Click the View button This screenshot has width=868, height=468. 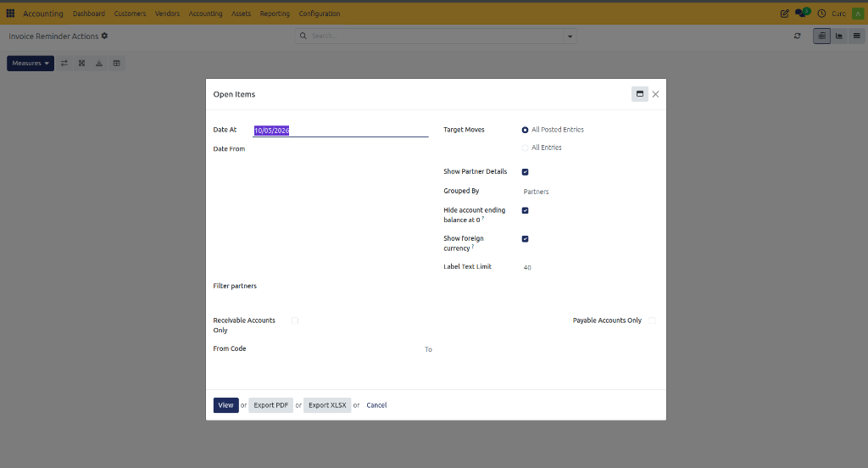pyautogui.click(x=225, y=405)
